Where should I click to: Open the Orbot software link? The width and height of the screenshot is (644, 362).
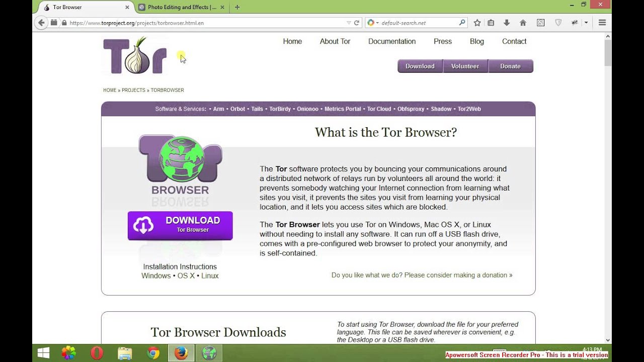pyautogui.click(x=237, y=109)
